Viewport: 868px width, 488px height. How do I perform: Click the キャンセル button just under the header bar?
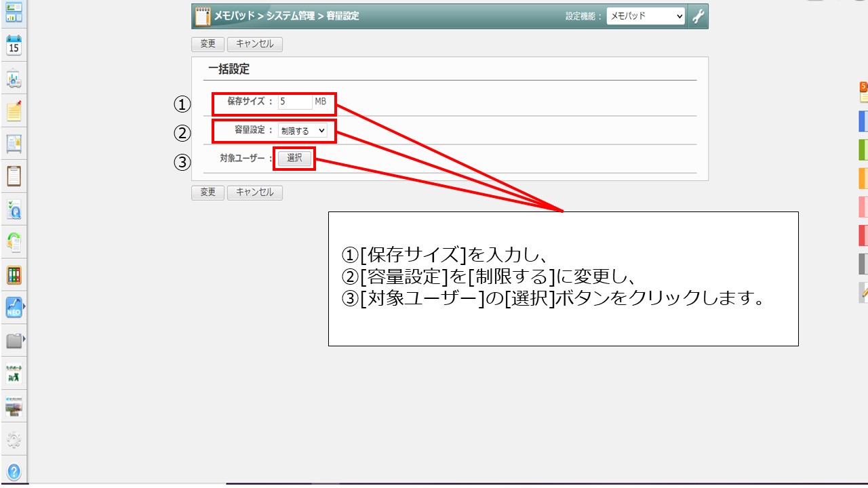(x=255, y=44)
